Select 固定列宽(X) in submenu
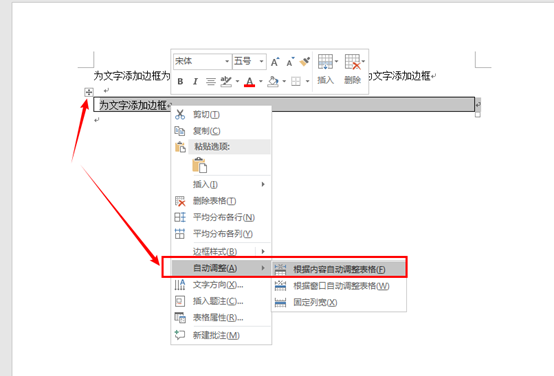Viewport: 554px width, 376px height. tap(339, 302)
